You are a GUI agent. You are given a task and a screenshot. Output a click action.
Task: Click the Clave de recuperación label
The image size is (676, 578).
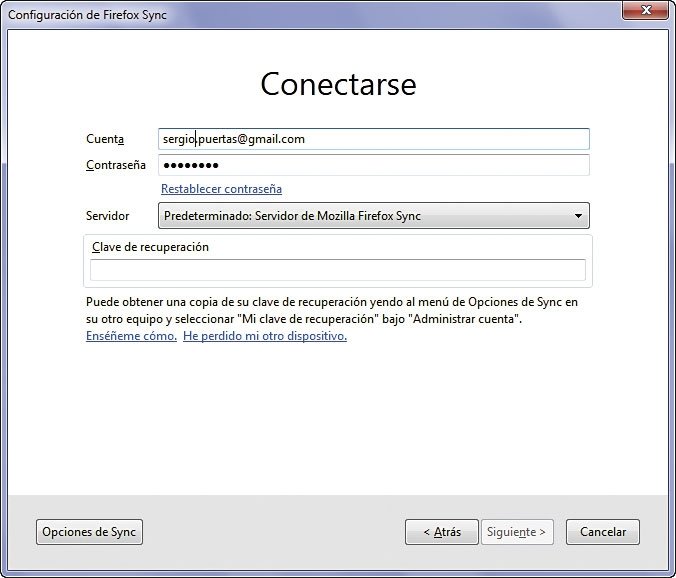[x=150, y=247]
